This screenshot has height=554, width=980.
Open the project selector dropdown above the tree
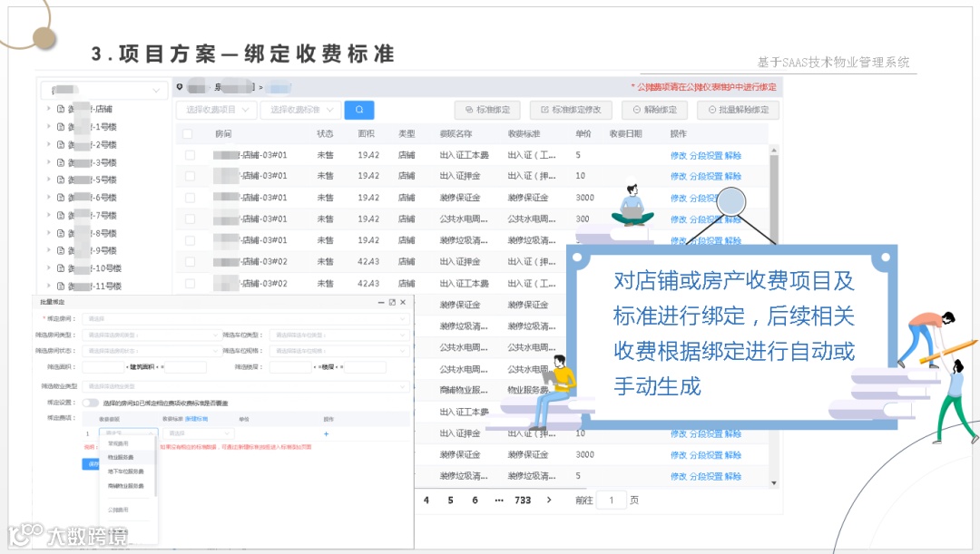click(x=104, y=90)
